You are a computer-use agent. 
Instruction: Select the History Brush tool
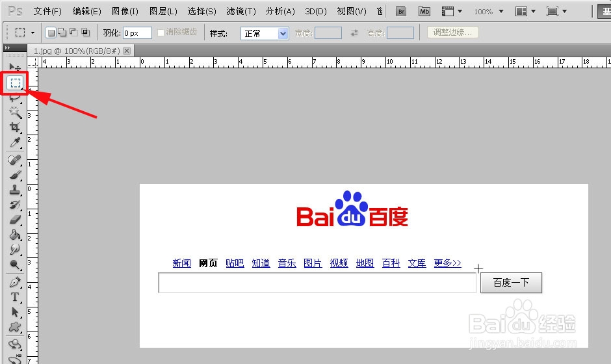pyautogui.click(x=15, y=205)
